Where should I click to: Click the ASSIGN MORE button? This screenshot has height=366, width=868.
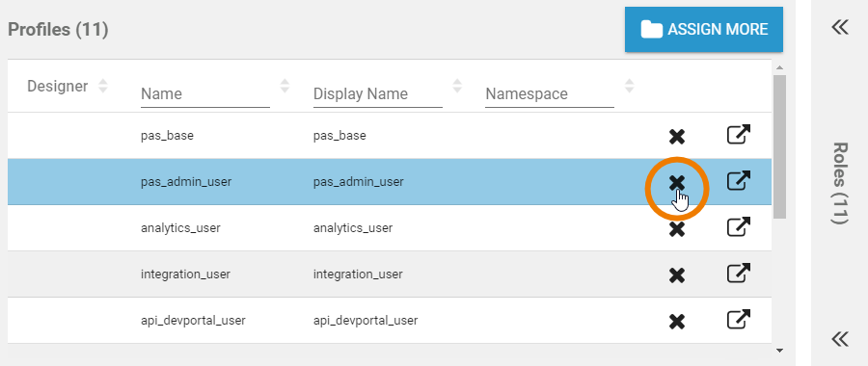click(x=704, y=29)
